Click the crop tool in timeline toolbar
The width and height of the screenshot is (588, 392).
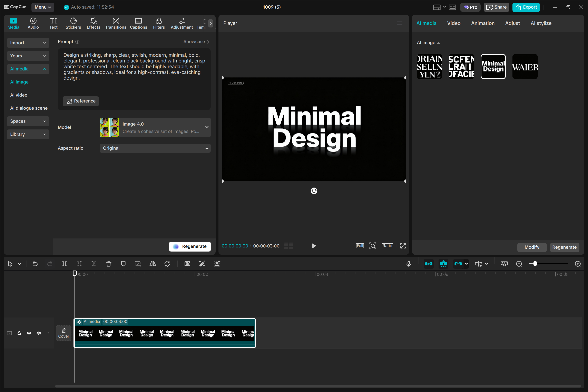pyautogui.click(x=138, y=264)
